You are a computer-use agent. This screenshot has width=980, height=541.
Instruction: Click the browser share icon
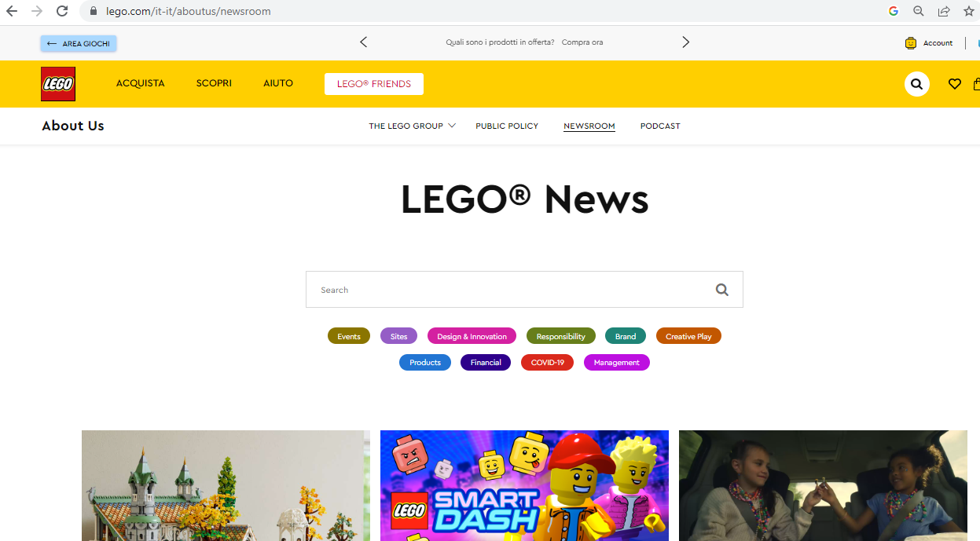pos(944,11)
